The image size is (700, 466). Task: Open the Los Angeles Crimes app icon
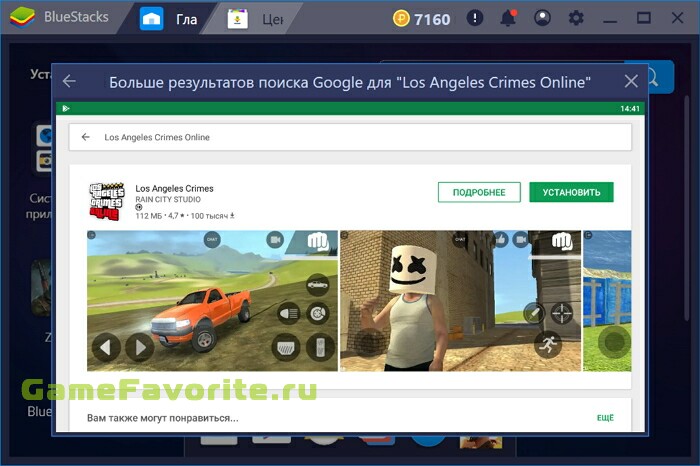click(107, 201)
